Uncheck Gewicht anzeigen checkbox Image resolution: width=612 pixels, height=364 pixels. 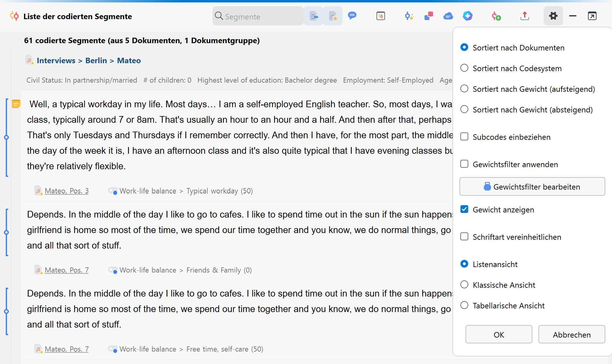tap(464, 209)
